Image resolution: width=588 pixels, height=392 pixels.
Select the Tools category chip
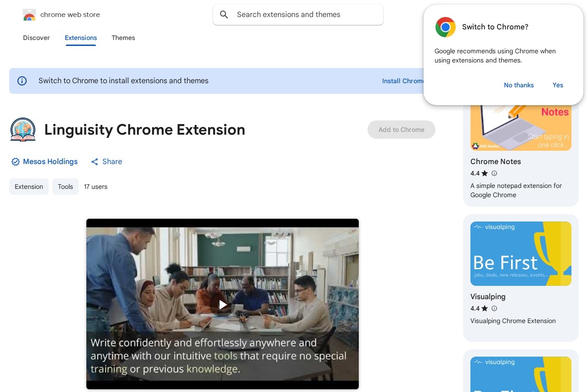point(65,187)
